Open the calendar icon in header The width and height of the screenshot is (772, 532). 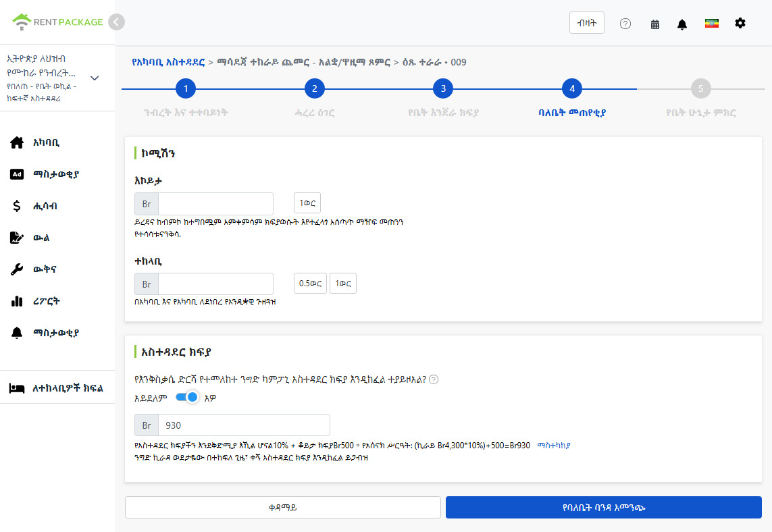pos(655,24)
